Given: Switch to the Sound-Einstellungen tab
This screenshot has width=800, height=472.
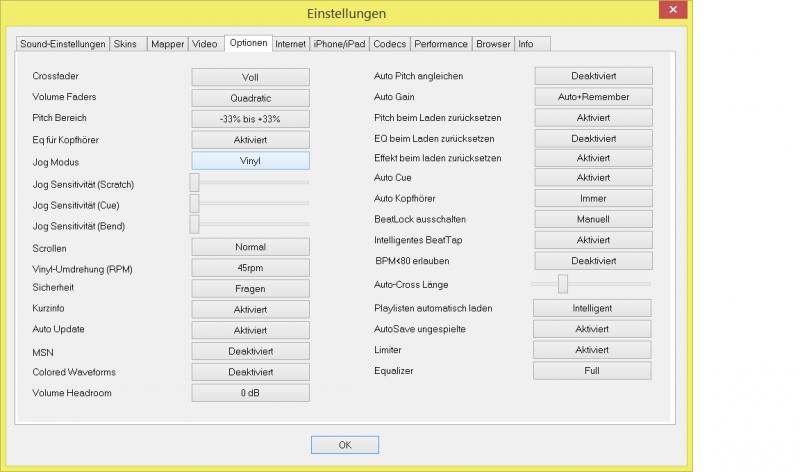Looking at the screenshot, I should coord(62,44).
